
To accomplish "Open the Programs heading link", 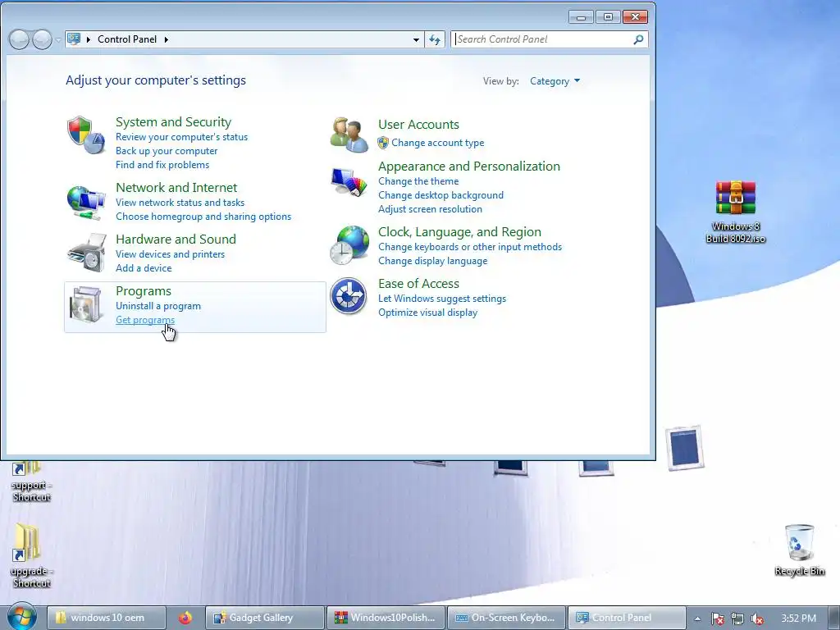I will [144, 291].
